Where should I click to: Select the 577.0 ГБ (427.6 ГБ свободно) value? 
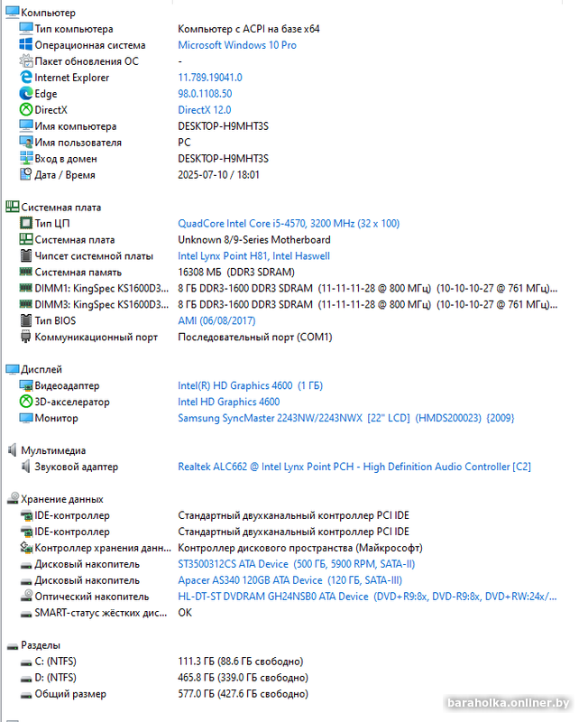[243, 693]
